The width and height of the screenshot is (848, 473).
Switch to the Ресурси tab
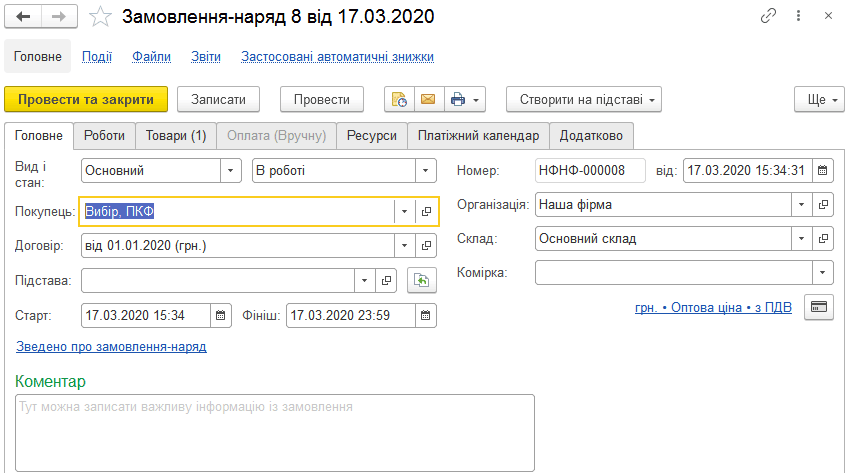tap(372, 136)
